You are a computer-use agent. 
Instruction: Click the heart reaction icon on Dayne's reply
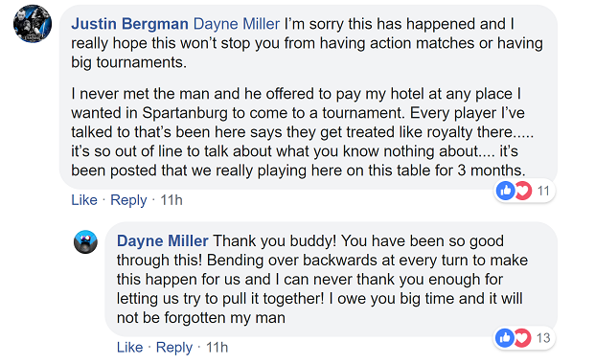(523, 337)
